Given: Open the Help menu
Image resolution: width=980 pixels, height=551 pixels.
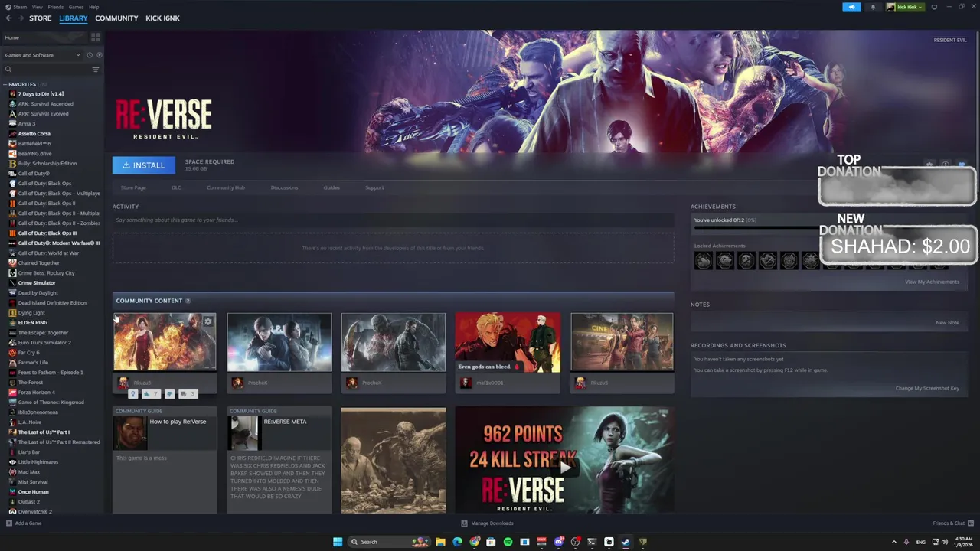Looking at the screenshot, I should tap(93, 7).
